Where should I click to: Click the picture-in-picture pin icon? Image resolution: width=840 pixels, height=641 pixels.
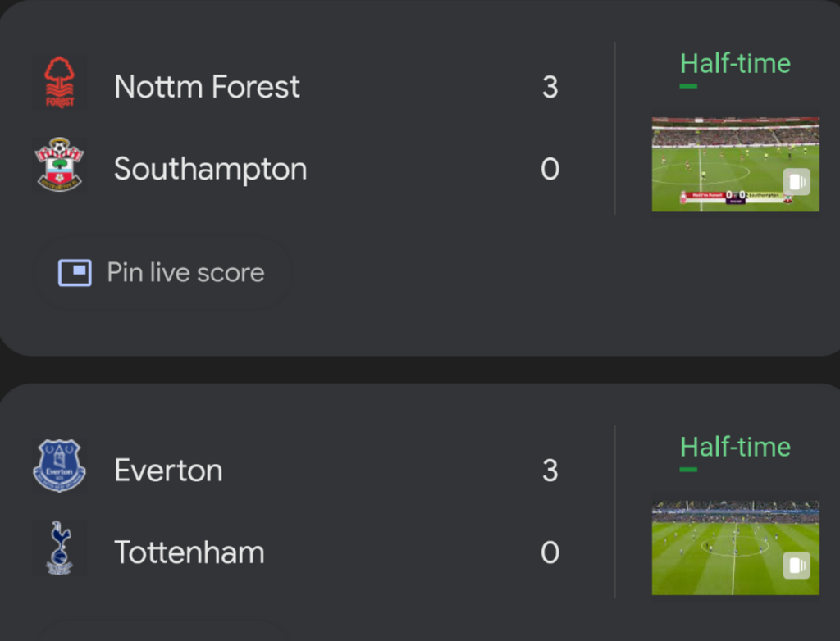[x=75, y=273]
